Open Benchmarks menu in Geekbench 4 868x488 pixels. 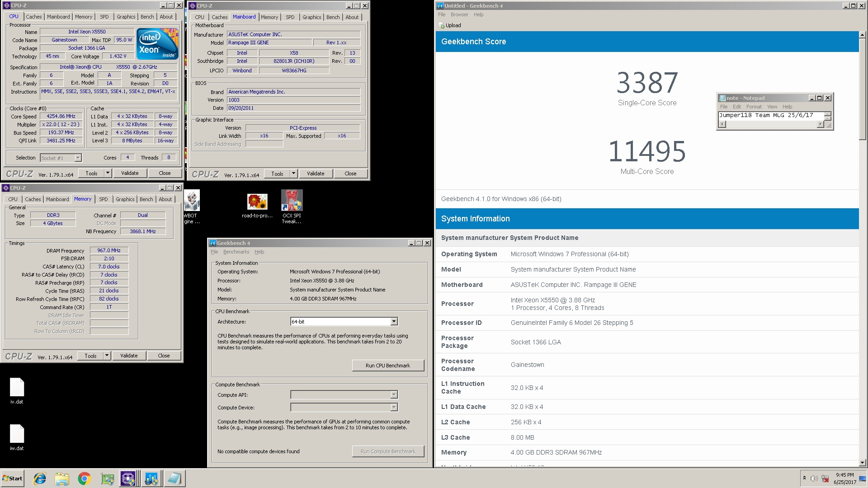(x=236, y=252)
